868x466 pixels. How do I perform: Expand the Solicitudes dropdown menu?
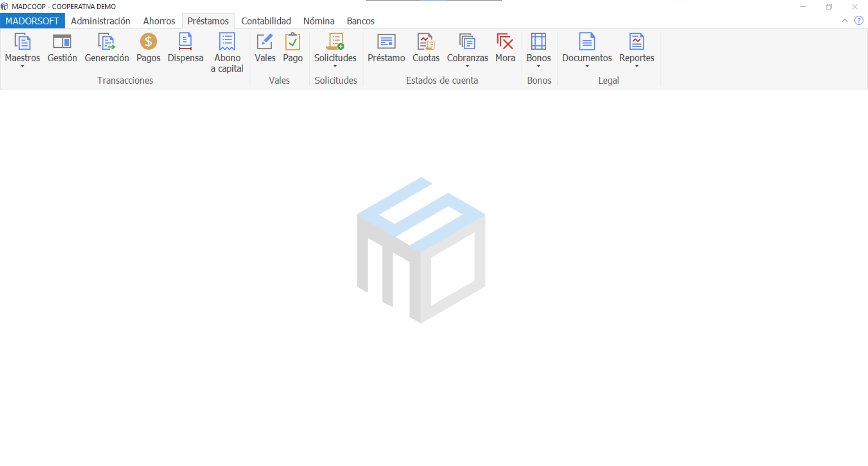(335, 50)
